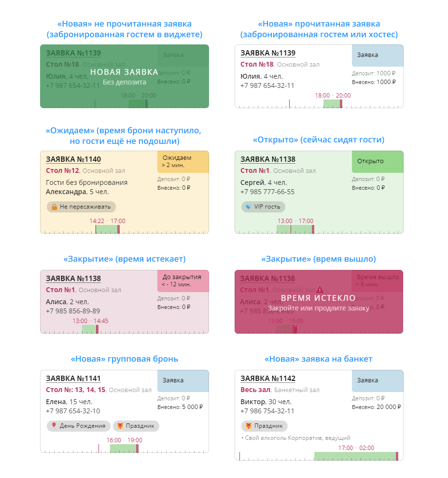The image size is (448, 478).
Task: Open the ЗАЯВКА №1141 group booking link
Action: [73, 379]
